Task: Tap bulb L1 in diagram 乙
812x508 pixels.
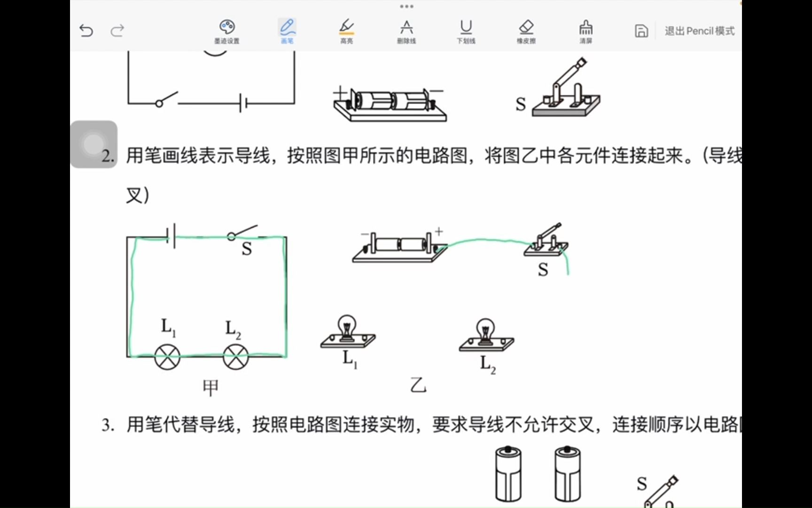Action: pyautogui.click(x=348, y=332)
